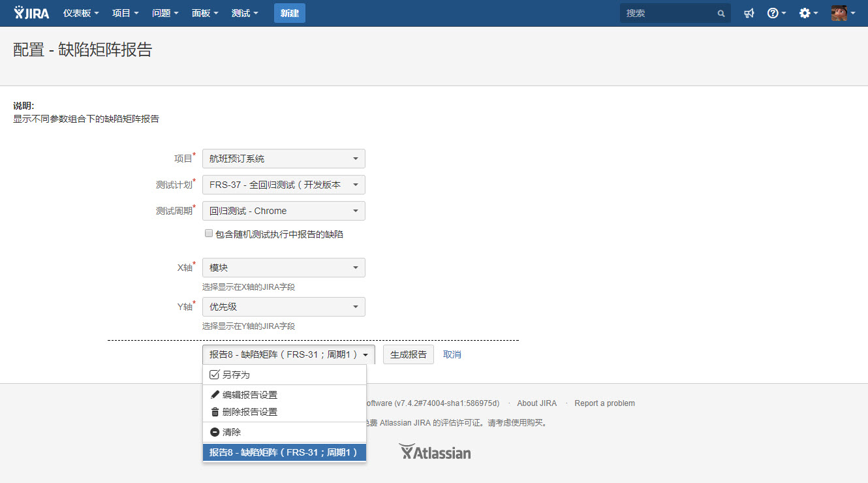Click the 配置 - 缺陷矩阵报告 page heading
Viewport: 868px width, 483px height.
point(83,50)
